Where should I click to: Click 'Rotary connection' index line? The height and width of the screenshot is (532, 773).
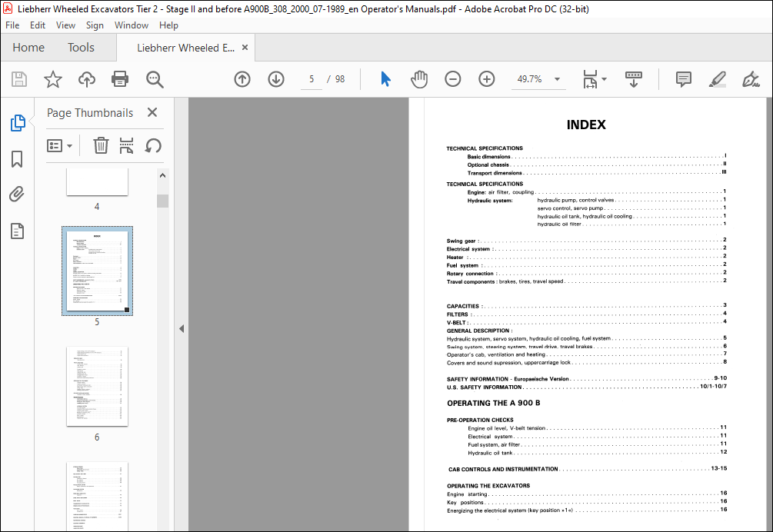tap(586, 274)
